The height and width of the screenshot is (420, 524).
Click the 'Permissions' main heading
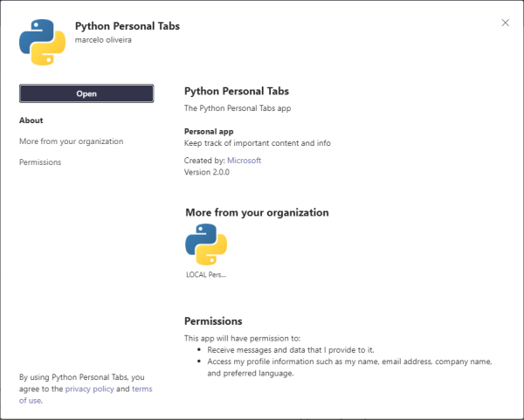click(213, 321)
